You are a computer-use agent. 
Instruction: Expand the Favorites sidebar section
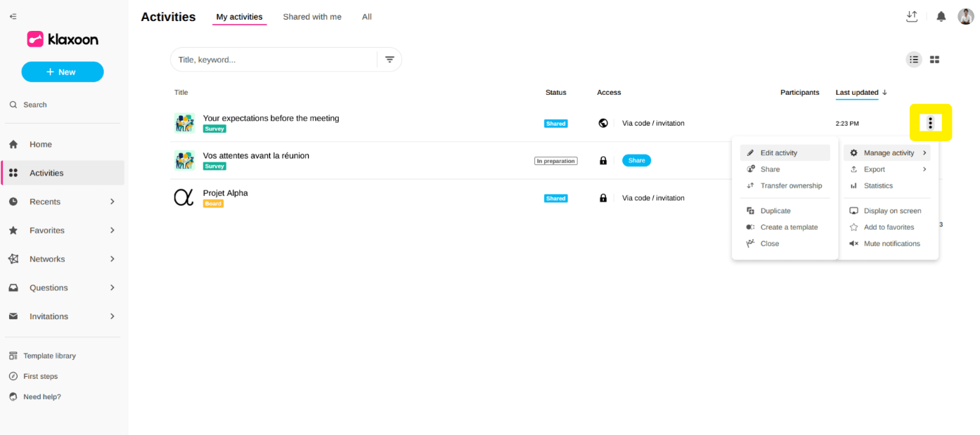pos(112,231)
